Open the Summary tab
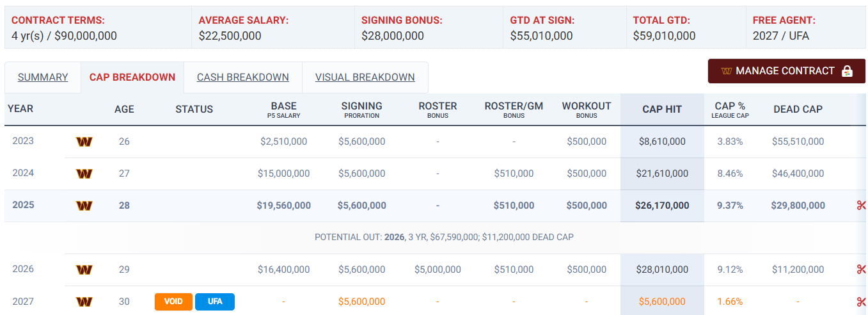 coord(43,77)
